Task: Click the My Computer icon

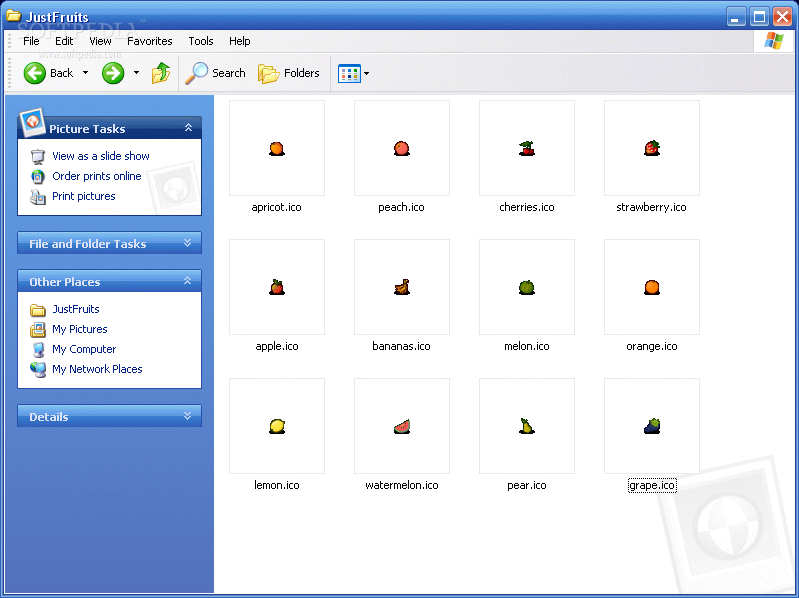Action: tap(38, 350)
